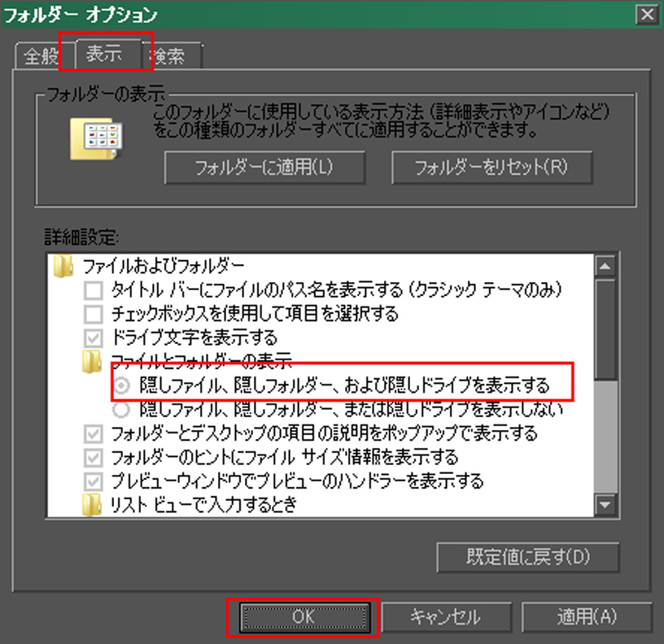Viewport: 664px width, 644px height.
Task: Enable チェックボックスを使用して項目を選択する checkbox
Action: tap(93, 314)
